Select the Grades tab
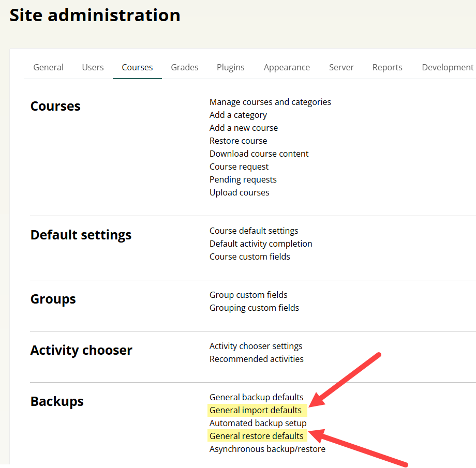Viewport: 476px width, 468px height. [x=185, y=67]
